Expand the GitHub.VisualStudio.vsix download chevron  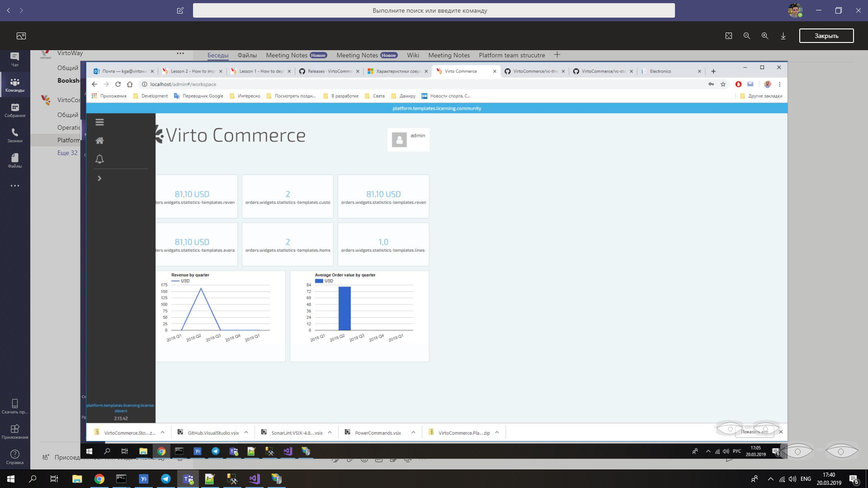[246, 432]
